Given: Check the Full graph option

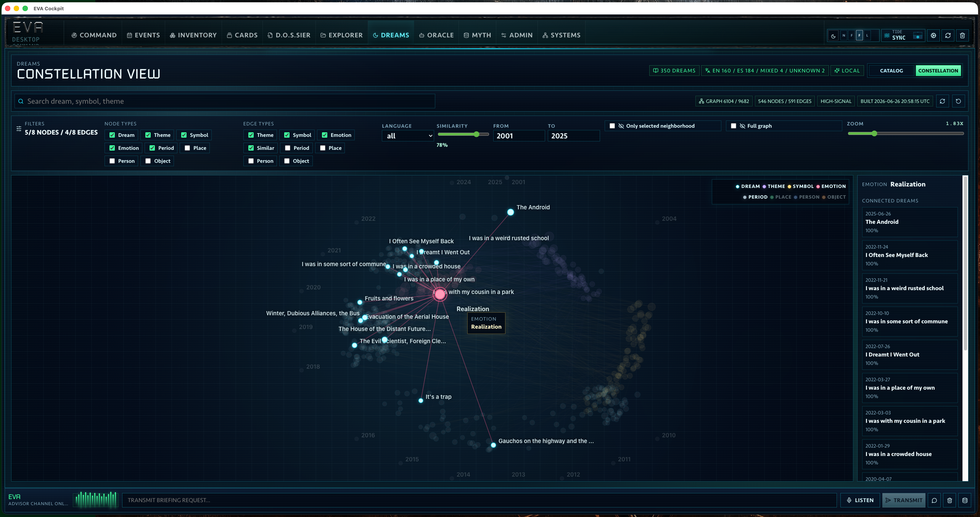Looking at the screenshot, I should pos(734,126).
